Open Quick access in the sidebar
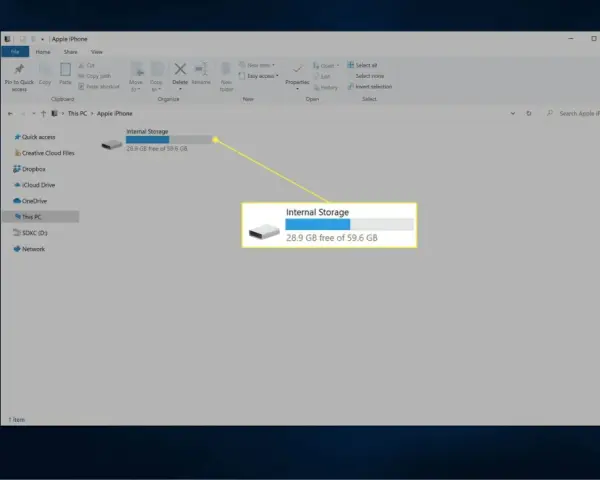The width and height of the screenshot is (600, 480). click(x=35, y=137)
